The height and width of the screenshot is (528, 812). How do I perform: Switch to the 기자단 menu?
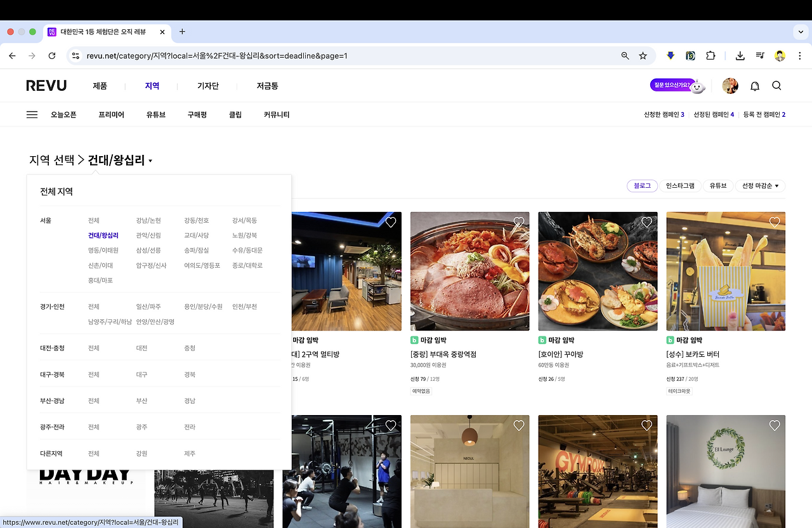[x=209, y=86]
